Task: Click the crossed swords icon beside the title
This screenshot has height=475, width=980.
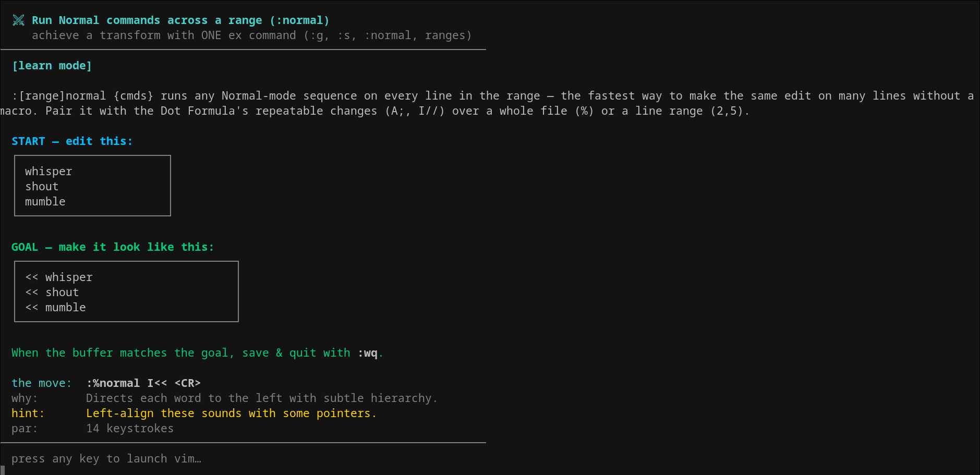Action: coord(18,20)
